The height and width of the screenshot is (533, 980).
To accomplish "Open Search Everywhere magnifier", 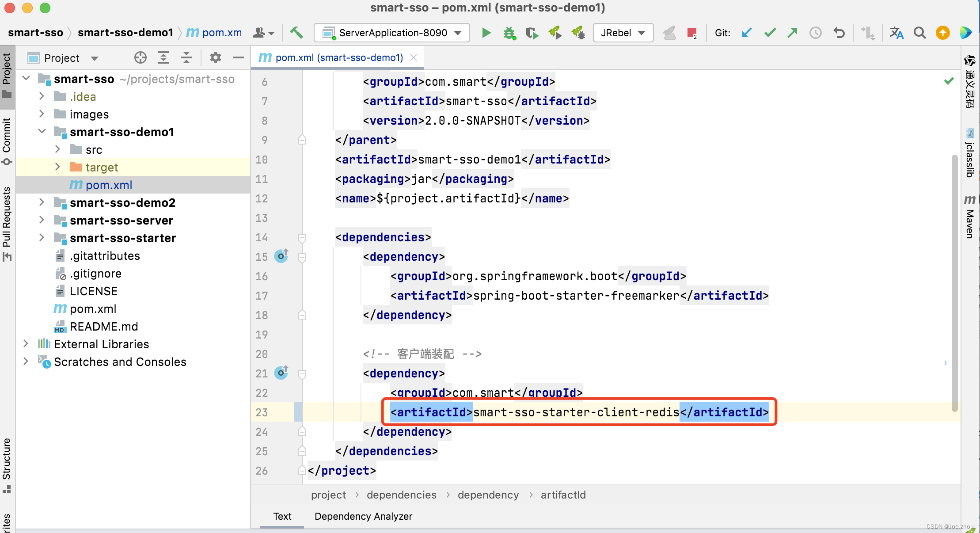I will [x=919, y=33].
